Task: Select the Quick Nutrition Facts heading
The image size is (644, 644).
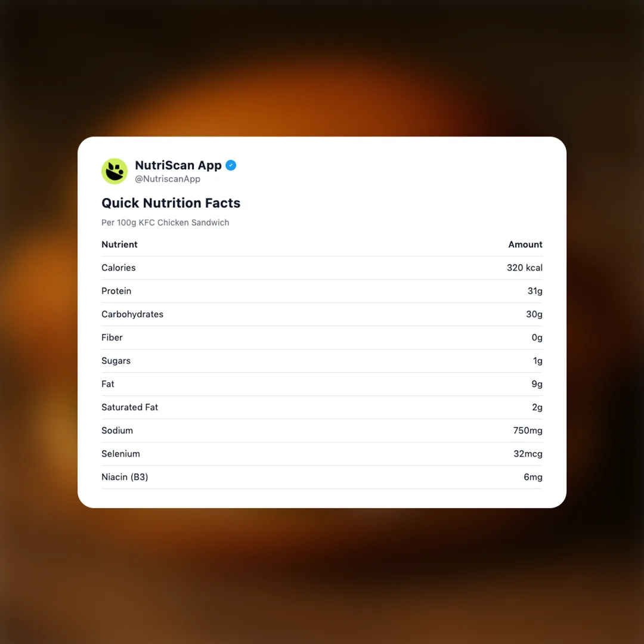Action: tap(171, 203)
